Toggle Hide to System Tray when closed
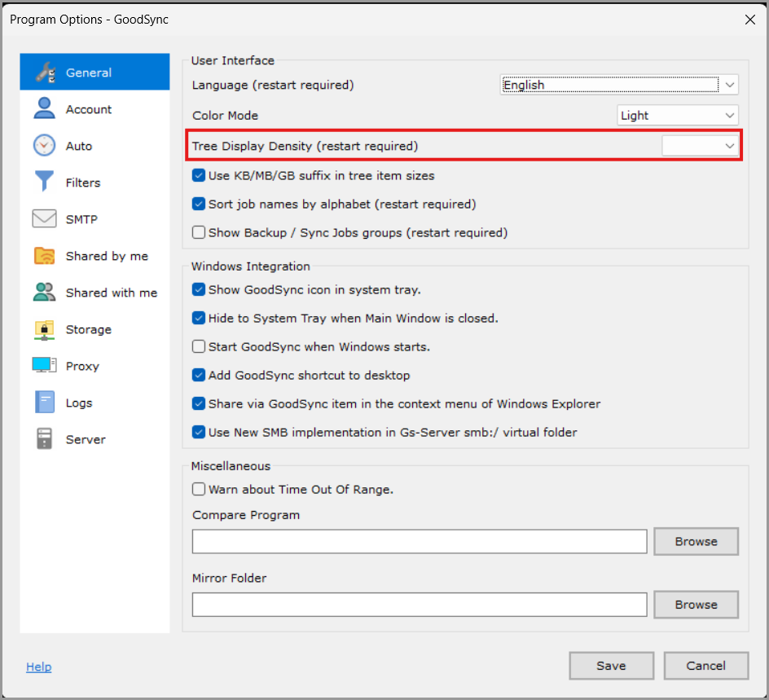 pyautogui.click(x=199, y=318)
